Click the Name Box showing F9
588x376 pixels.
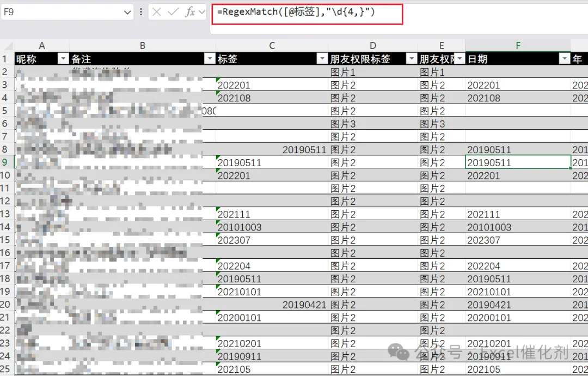67,12
